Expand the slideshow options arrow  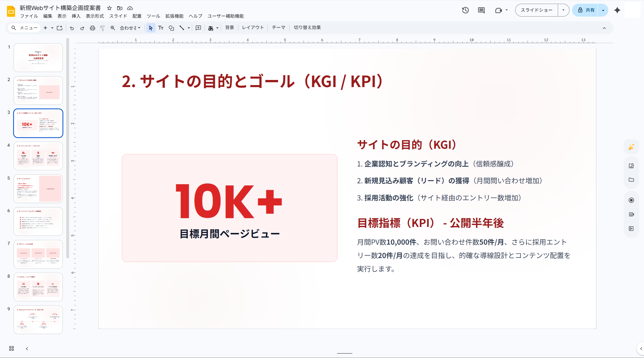[563, 10]
